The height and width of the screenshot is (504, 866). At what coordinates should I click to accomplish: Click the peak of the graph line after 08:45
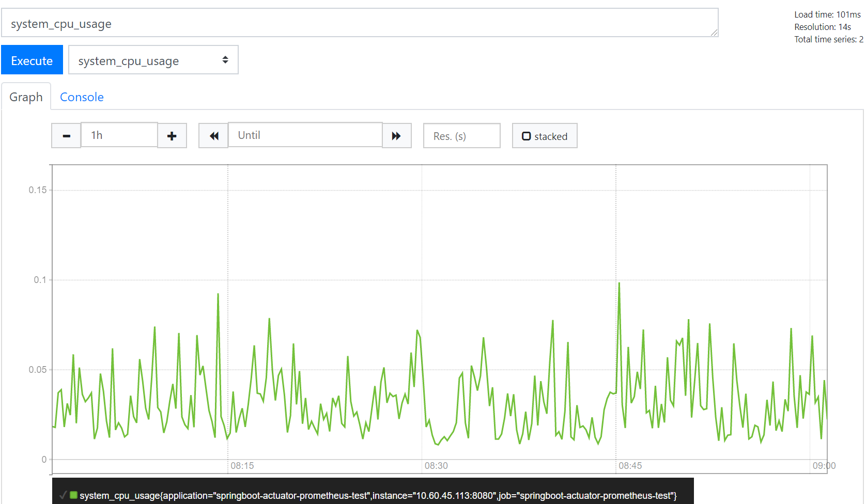click(x=619, y=283)
